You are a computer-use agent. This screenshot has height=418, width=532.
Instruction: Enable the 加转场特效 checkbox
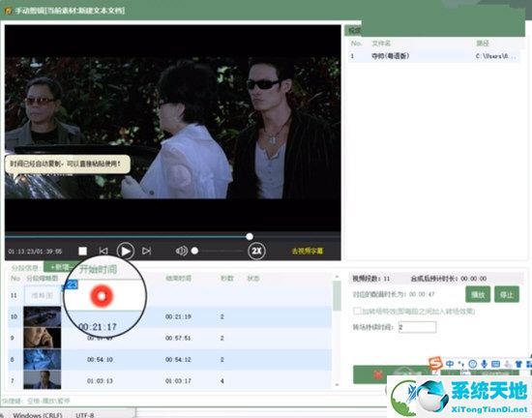[x=357, y=311]
